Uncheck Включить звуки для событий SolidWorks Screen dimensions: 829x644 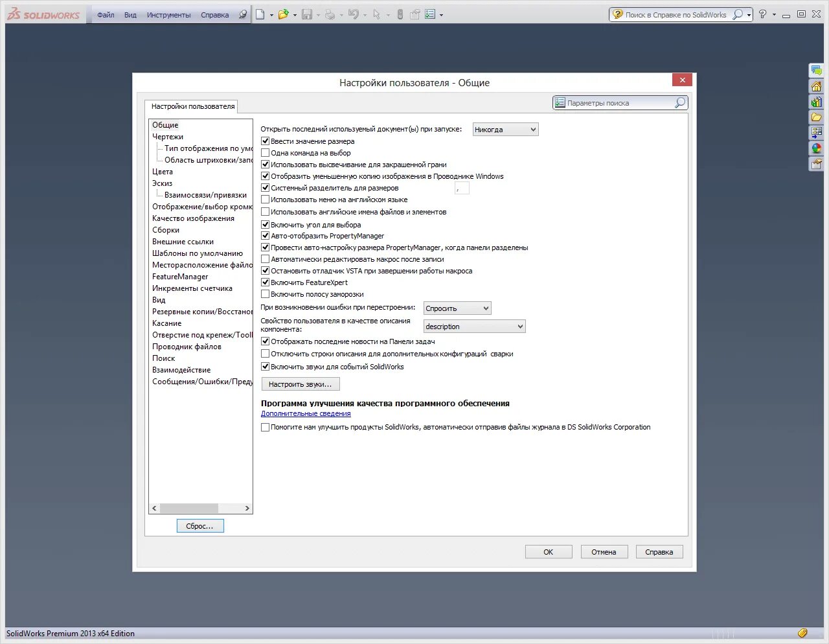click(x=265, y=367)
